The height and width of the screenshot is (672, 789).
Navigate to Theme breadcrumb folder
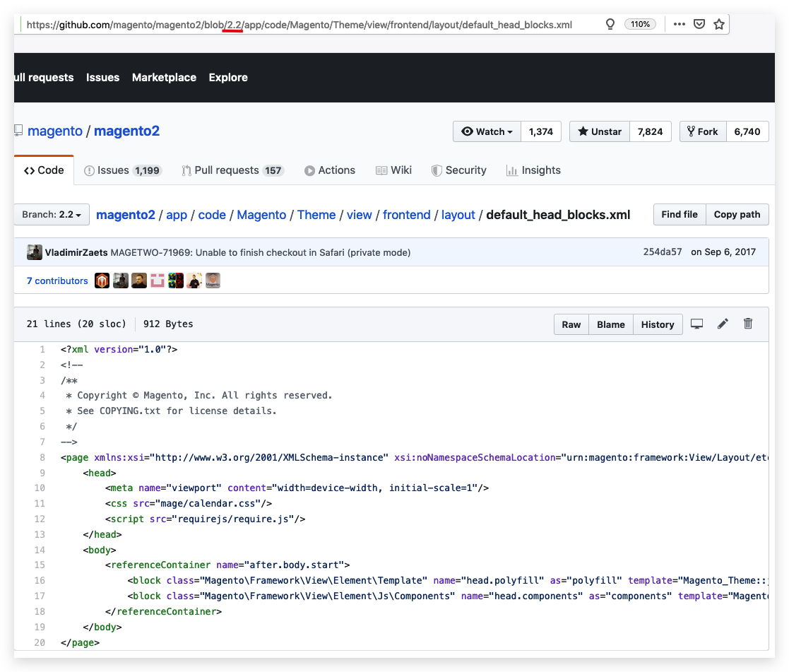coord(316,215)
